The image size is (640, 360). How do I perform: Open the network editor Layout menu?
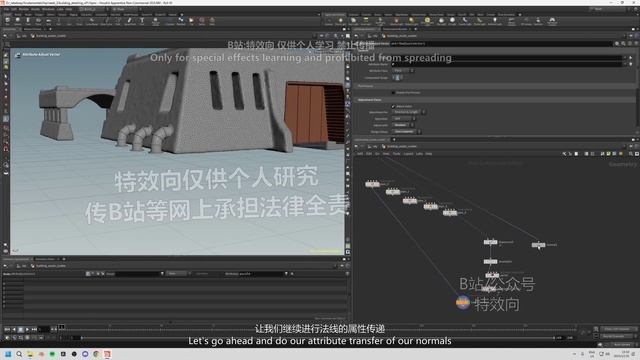tap(408, 154)
